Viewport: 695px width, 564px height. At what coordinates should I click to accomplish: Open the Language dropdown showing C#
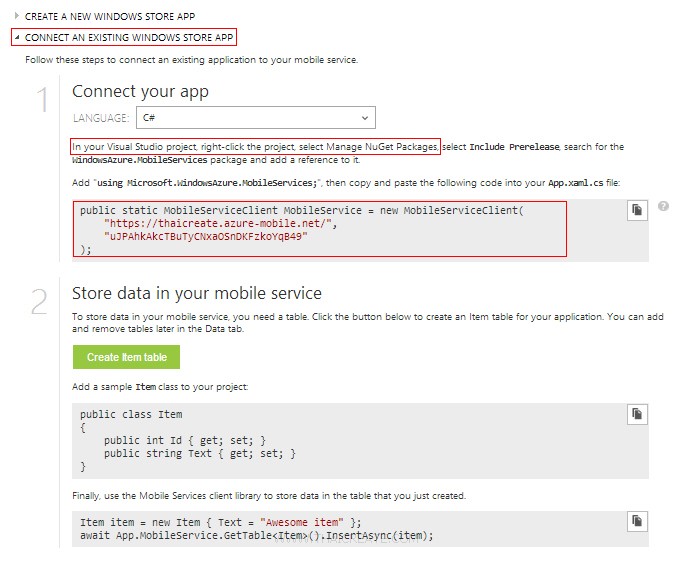pyautogui.click(x=256, y=118)
